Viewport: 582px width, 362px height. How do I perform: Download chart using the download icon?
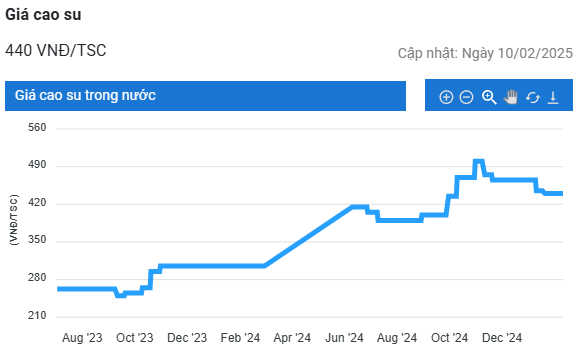point(553,97)
